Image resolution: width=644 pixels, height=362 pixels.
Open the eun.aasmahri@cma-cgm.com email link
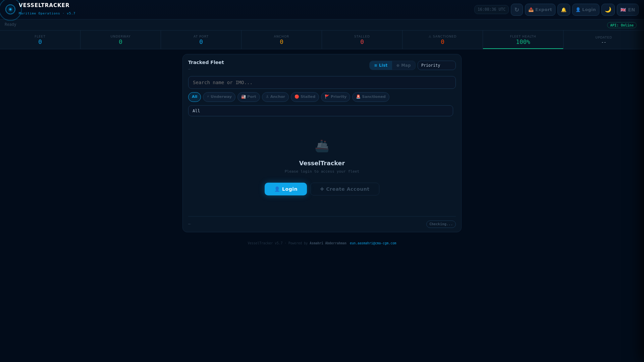click(373, 243)
